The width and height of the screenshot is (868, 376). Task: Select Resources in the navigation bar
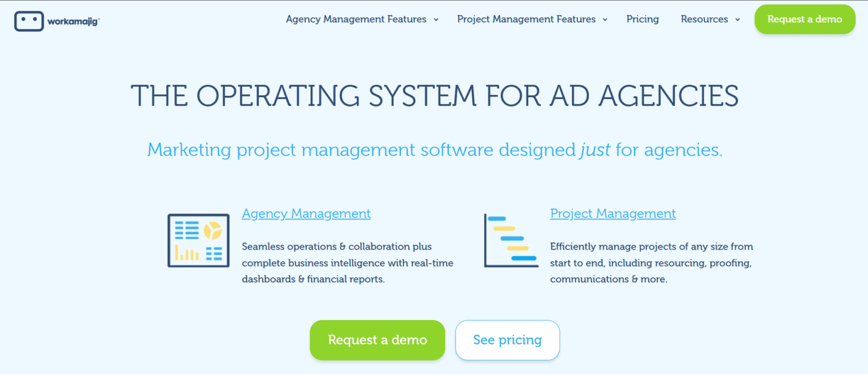click(704, 19)
